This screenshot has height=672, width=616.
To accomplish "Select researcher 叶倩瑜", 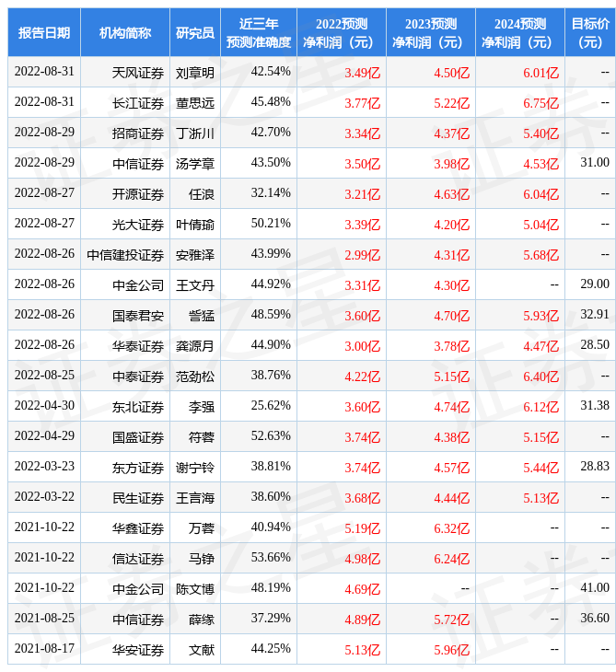I will click(x=195, y=225).
